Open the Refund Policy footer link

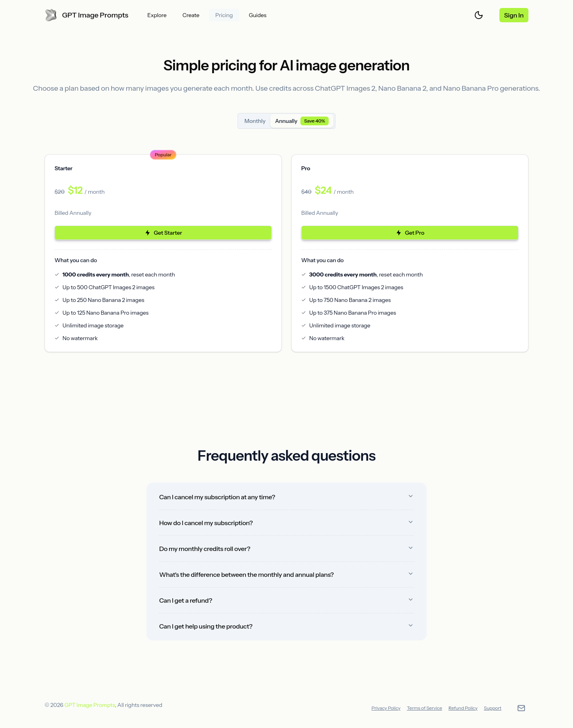pos(463,708)
